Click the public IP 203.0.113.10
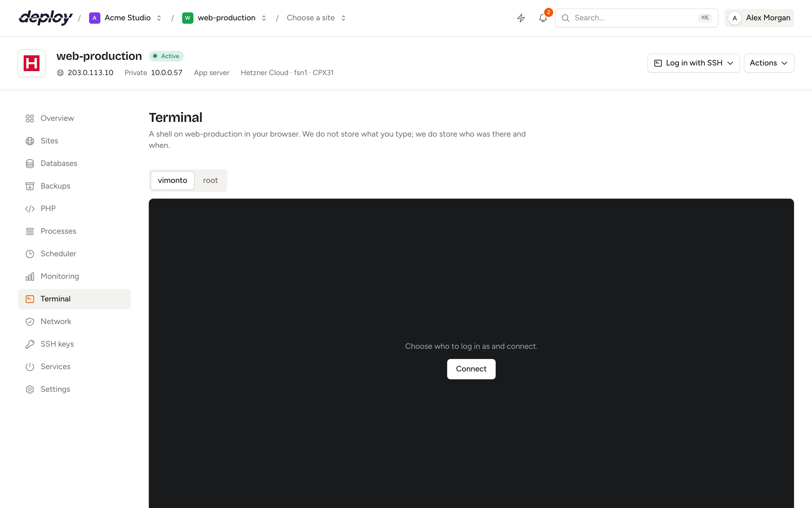Viewport: 812px width, 508px height. 91,73
